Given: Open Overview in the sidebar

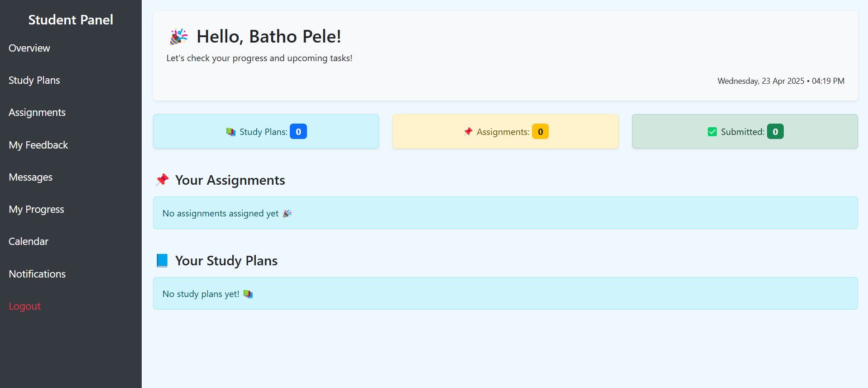Looking at the screenshot, I should 29,48.
